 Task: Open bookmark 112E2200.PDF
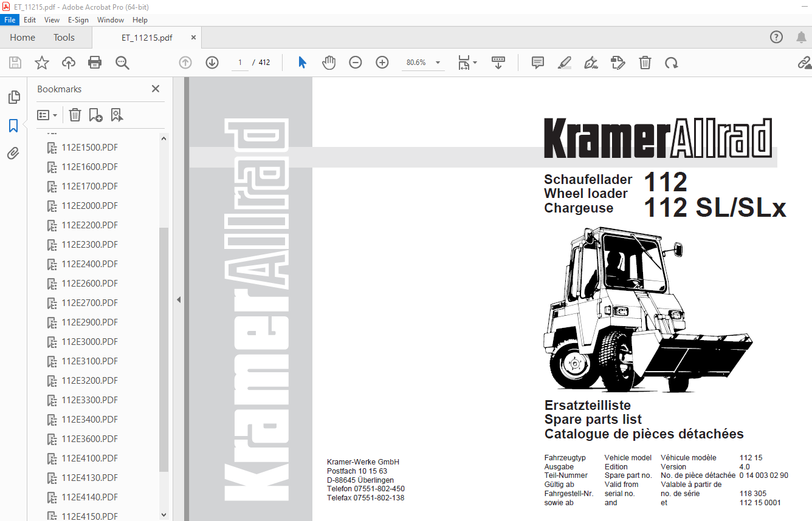(89, 225)
